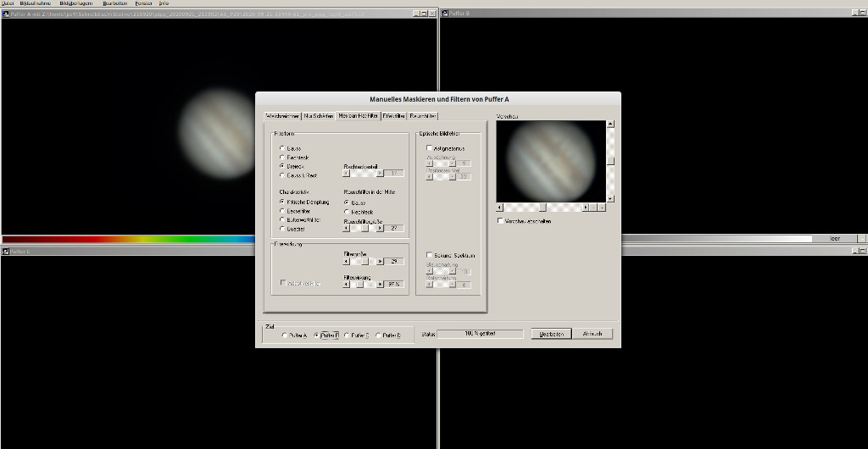
Task: Click the preview scroll-up arrow
Action: click(610, 125)
